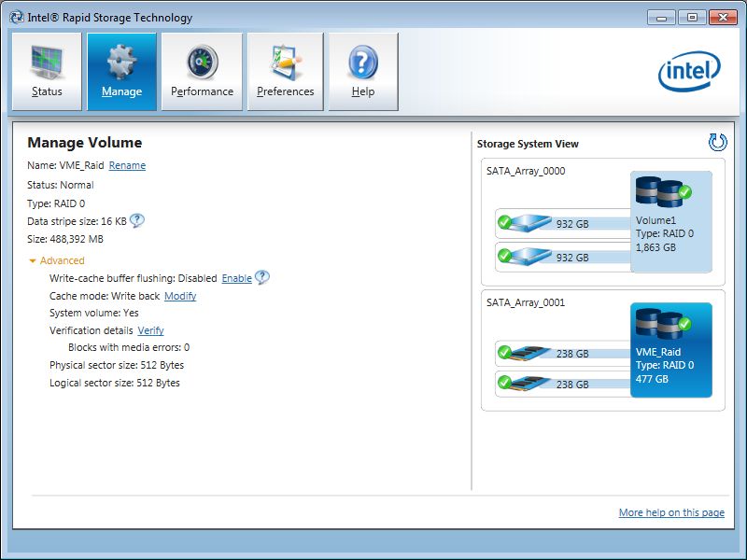Enable write-cache buffer flushing
The height and width of the screenshot is (560, 747).
tap(237, 278)
